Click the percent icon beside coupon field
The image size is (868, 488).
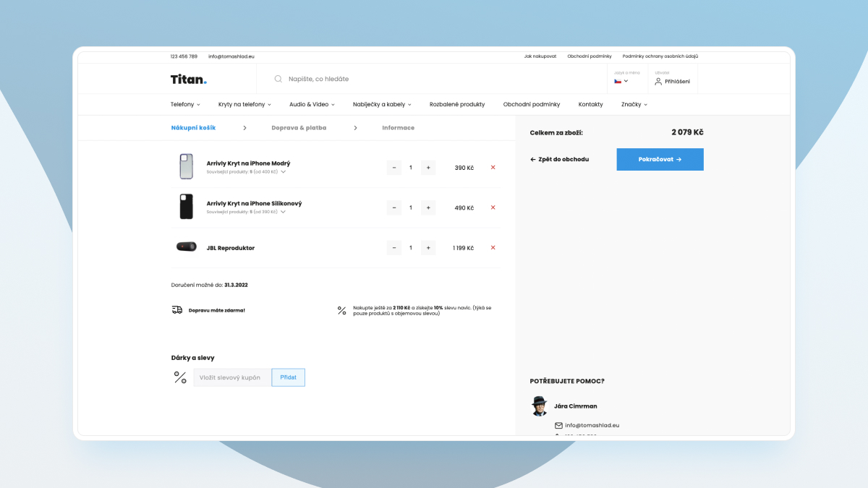tap(180, 377)
